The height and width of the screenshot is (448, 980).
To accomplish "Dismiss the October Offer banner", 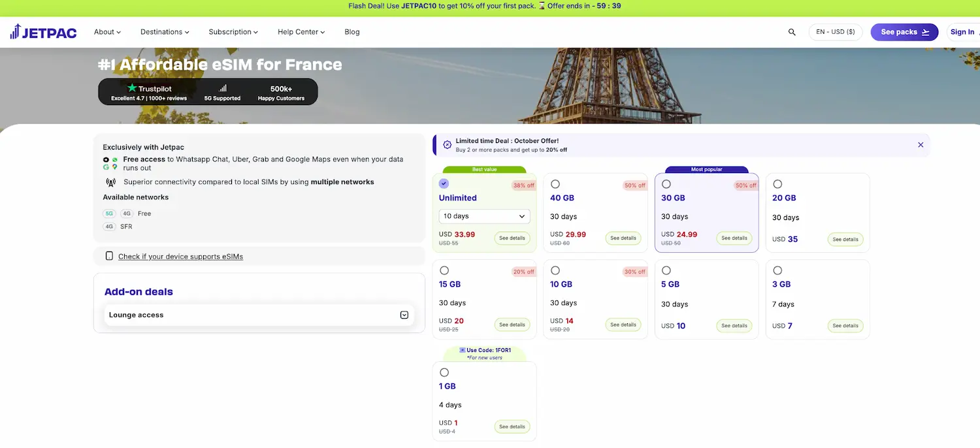I will tap(921, 144).
